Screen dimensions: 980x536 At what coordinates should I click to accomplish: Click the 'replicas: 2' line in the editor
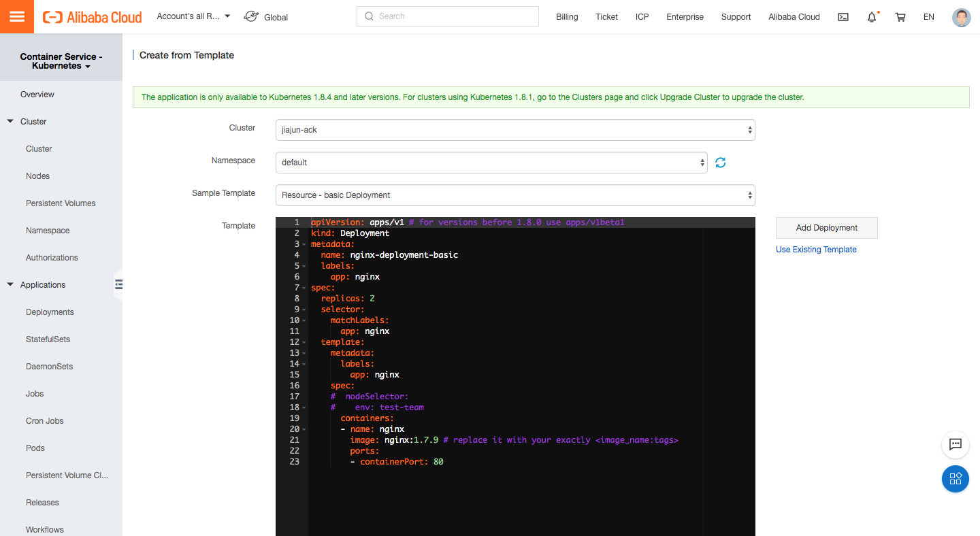[x=348, y=299]
